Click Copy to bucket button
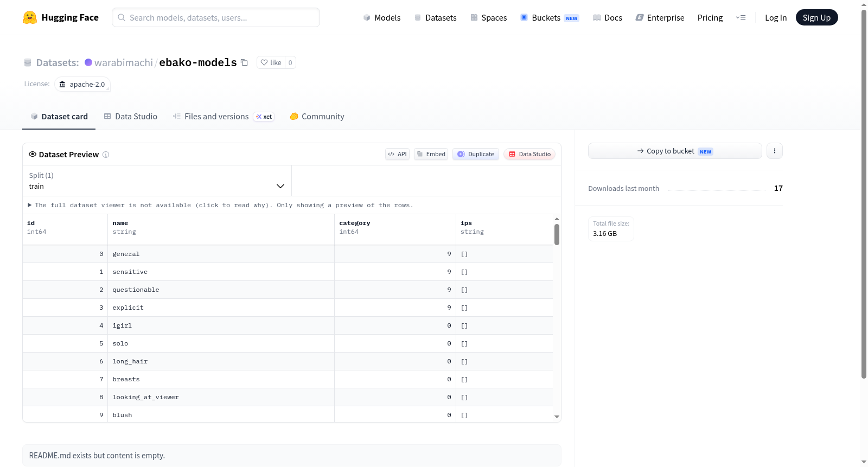 click(x=675, y=151)
